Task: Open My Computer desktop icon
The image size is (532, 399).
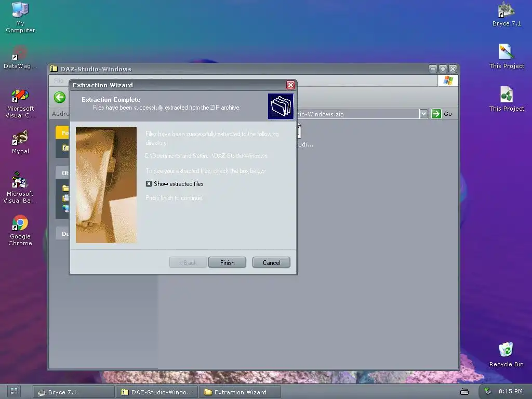Action: 20,17
